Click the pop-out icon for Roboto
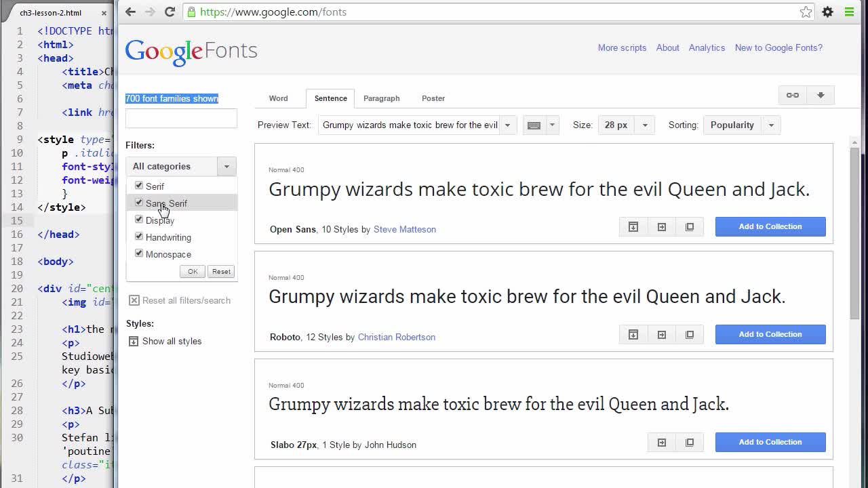The height and width of the screenshot is (488, 868). (x=690, y=335)
